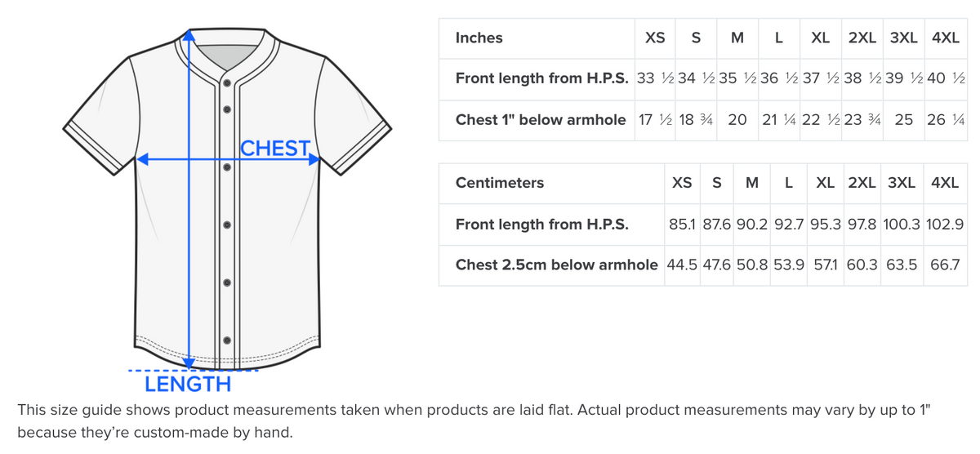Click the Centimeters table header
Image resolution: width=980 pixels, height=454 pixels.
pyautogui.click(x=499, y=183)
